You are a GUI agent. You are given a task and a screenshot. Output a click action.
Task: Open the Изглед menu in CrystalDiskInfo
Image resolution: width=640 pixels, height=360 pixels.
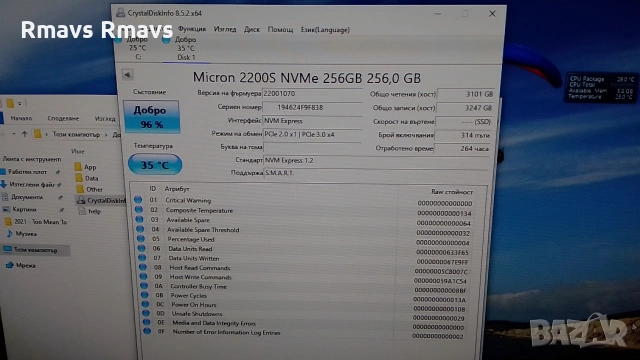click(225, 29)
